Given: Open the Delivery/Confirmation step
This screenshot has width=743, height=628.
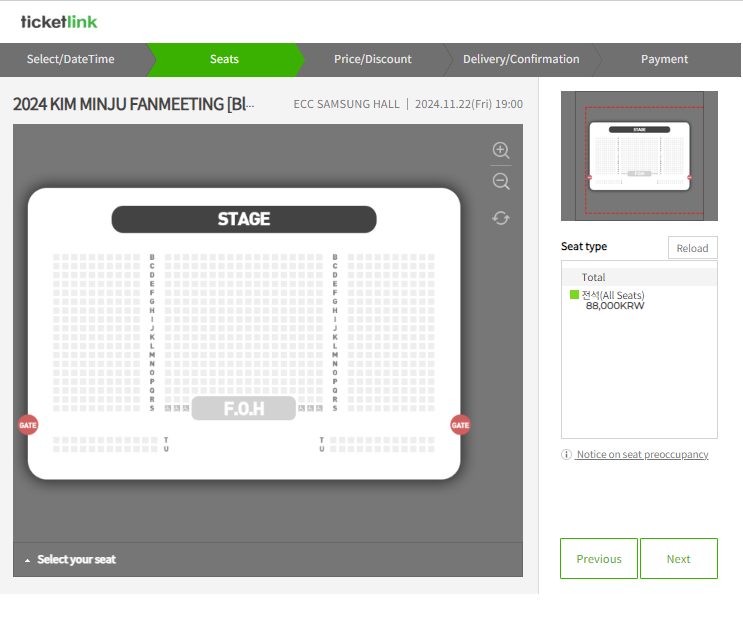Looking at the screenshot, I should (521, 59).
